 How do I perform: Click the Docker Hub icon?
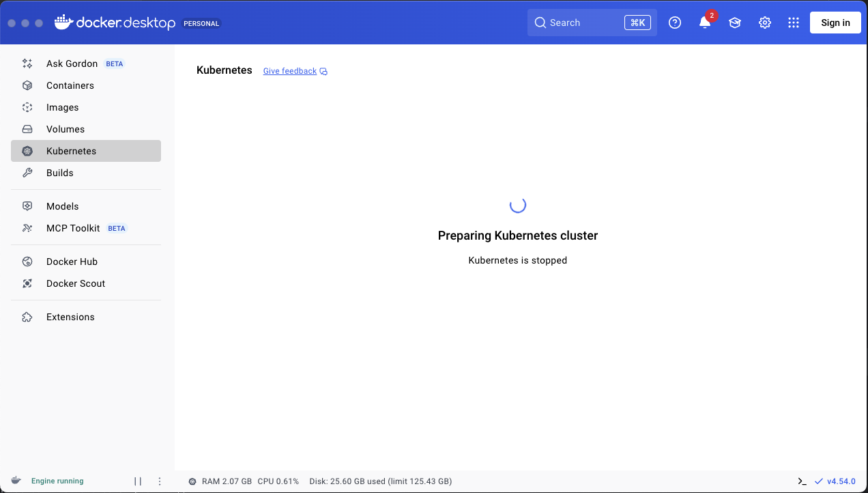click(x=27, y=262)
